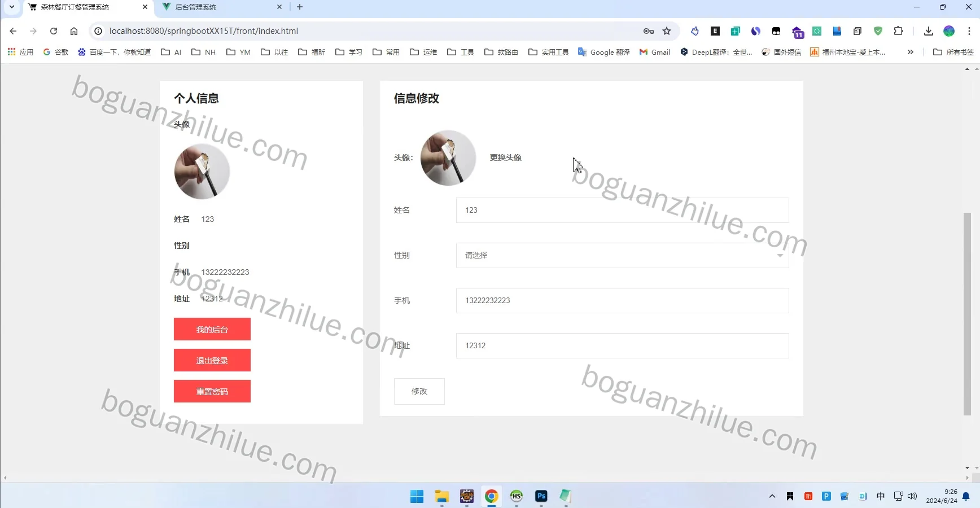Open the 学习 bookmark folder
This screenshot has width=980, height=508.
349,52
